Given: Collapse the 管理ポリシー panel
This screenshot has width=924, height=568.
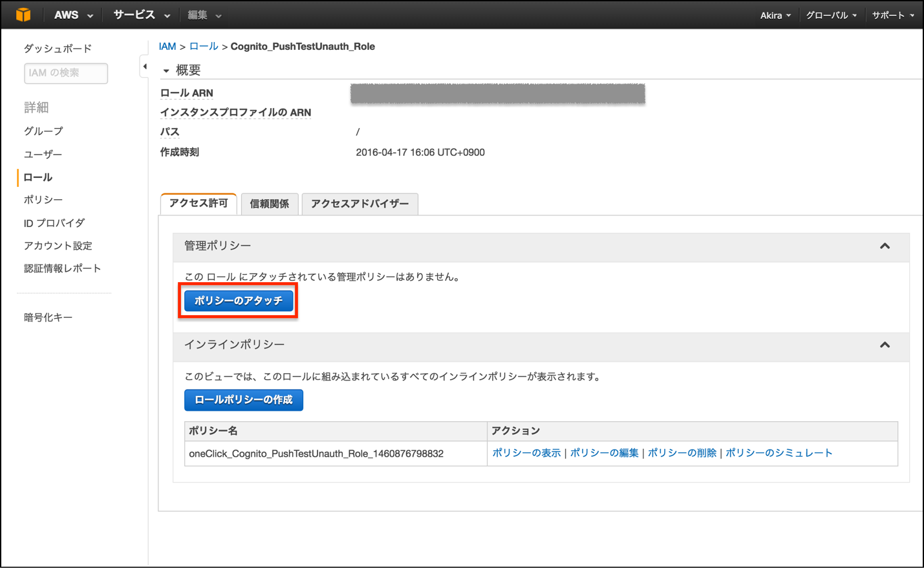Looking at the screenshot, I should point(885,246).
